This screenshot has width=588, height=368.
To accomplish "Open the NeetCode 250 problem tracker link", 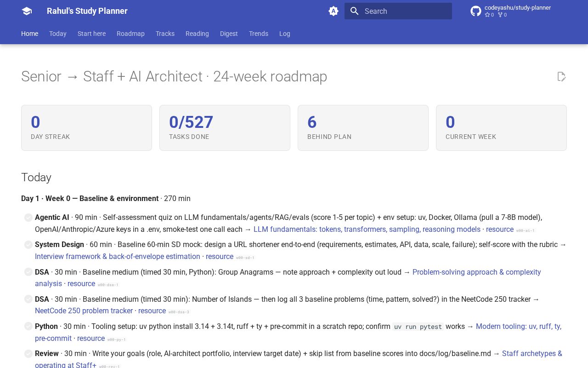I will click(84, 311).
